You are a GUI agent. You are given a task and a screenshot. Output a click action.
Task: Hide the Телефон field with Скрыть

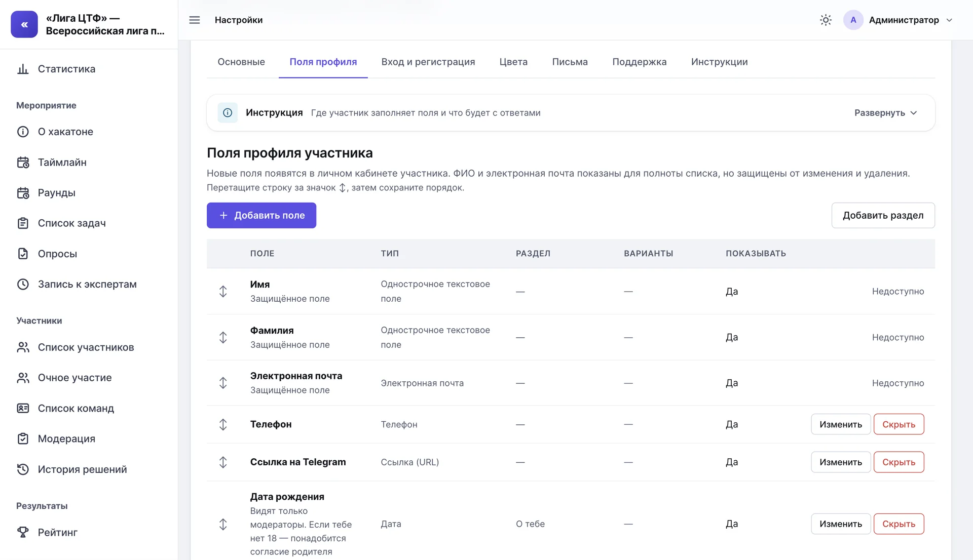pyautogui.click(x=899, y=424)
